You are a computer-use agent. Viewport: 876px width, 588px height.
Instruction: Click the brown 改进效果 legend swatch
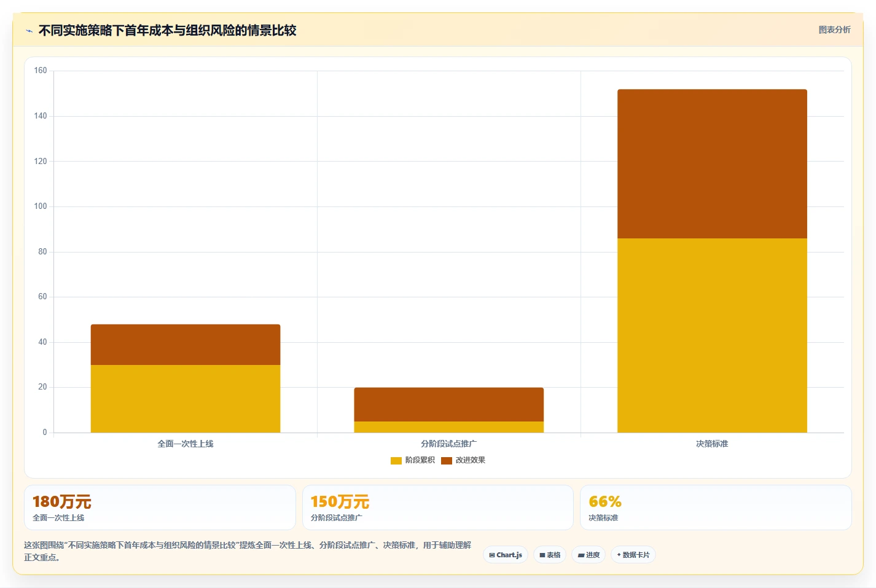447,460
